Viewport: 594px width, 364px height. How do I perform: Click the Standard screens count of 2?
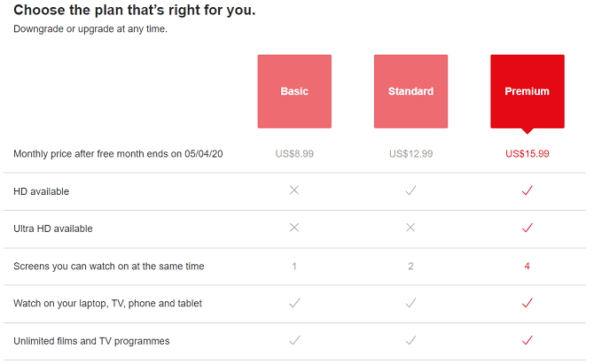click(x=410, y=266)
